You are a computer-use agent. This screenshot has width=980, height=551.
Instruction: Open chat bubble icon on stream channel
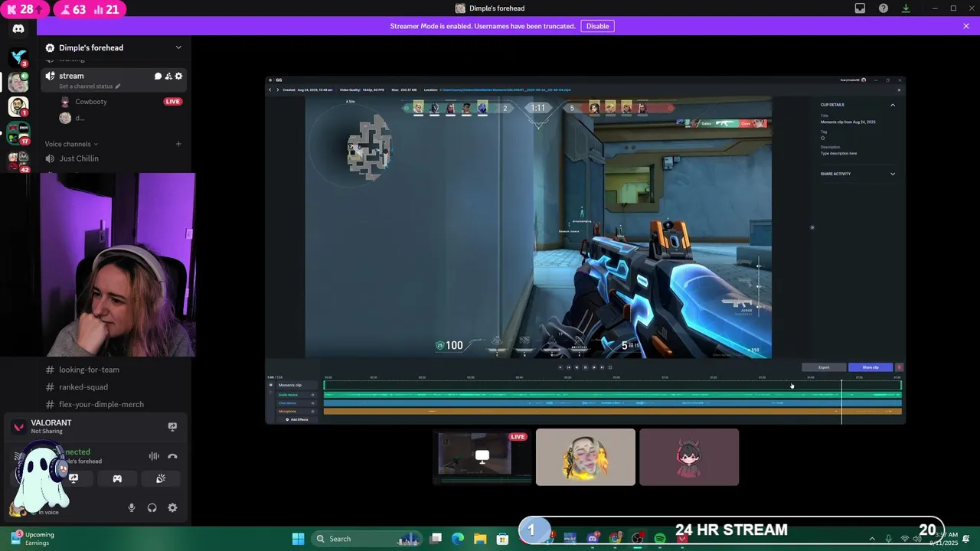[x=158, y=76]
